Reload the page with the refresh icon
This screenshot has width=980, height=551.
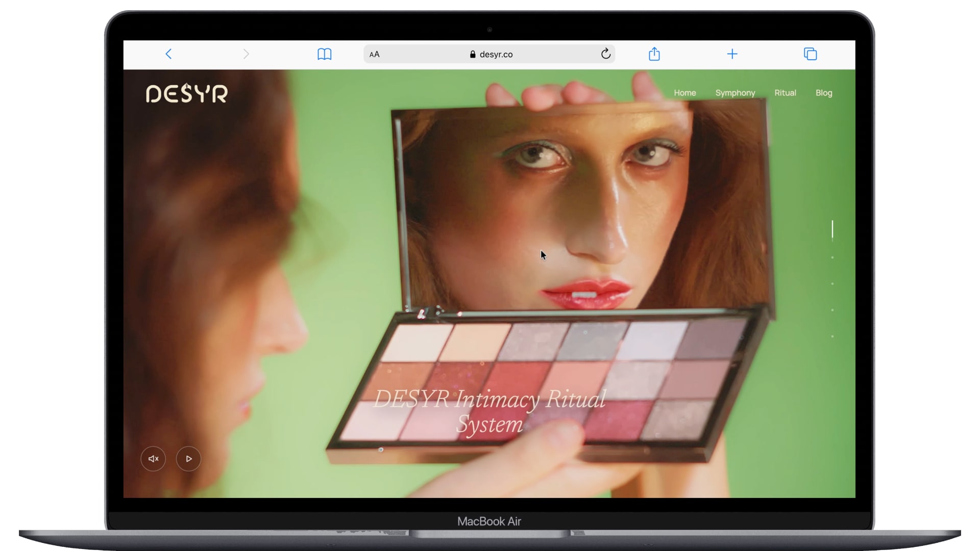[x=606, y=54]
